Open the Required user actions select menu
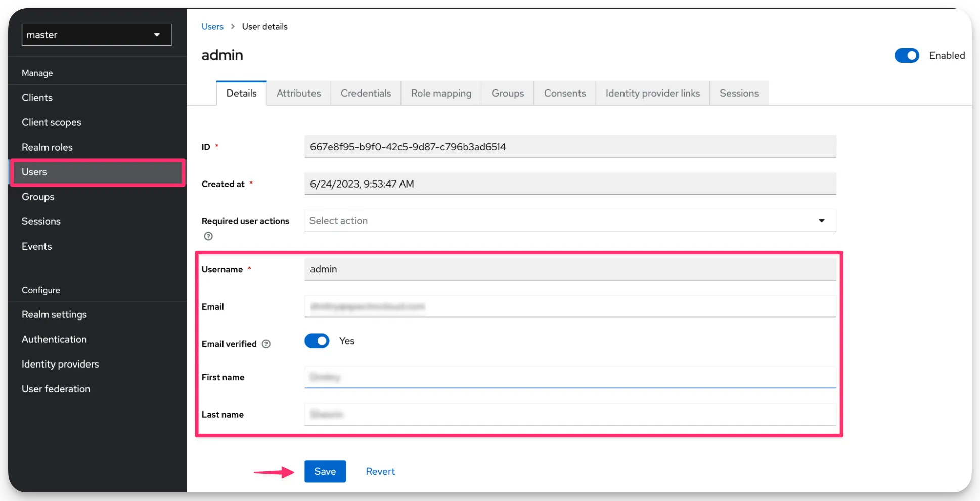Image resolution: width=980 pixels, height=501 pixels. point(570,221)
